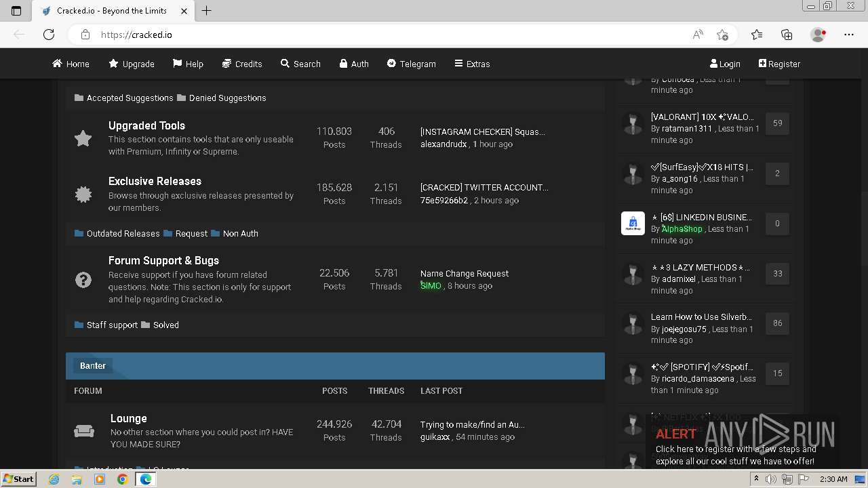Screen dimensions: 868x488
Task: Click AlphaShop avatar thumbnail
Action: (633, 223)
